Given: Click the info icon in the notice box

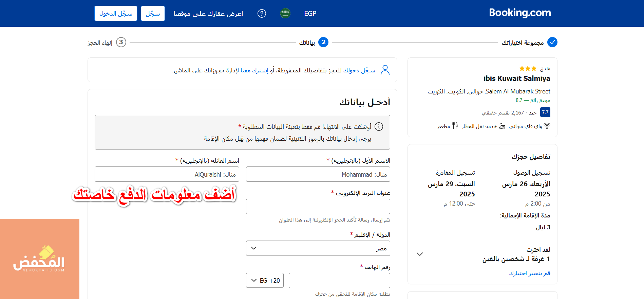Looking at the screenshot, I should [379, 127].
